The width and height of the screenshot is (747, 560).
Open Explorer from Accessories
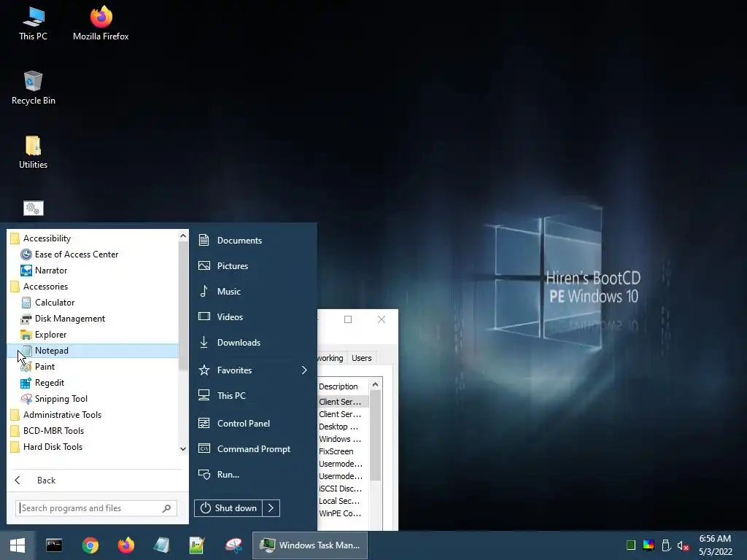coord(44,335)
